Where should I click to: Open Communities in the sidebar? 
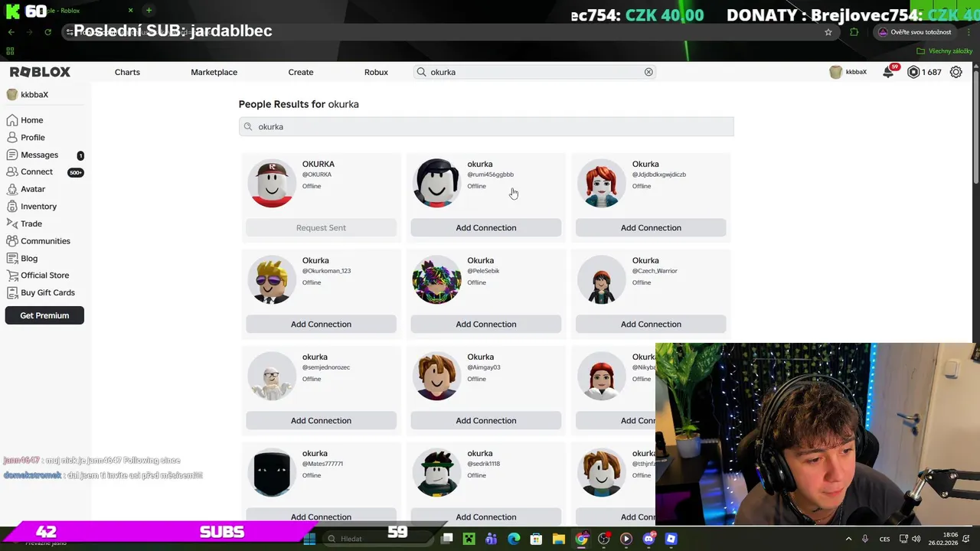tap(45, 241)
